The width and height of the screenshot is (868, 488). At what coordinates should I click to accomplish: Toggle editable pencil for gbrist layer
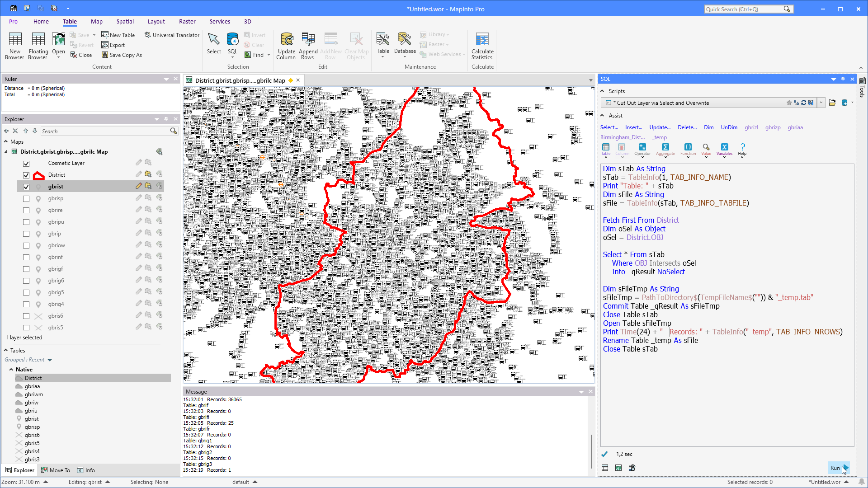click(x=139, y=186)
